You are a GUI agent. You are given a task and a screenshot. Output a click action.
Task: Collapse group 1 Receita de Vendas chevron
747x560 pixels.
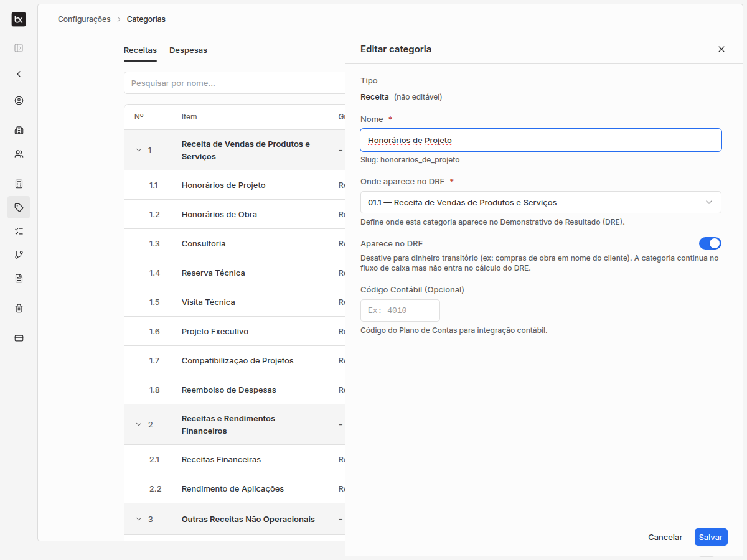(139, 150)
